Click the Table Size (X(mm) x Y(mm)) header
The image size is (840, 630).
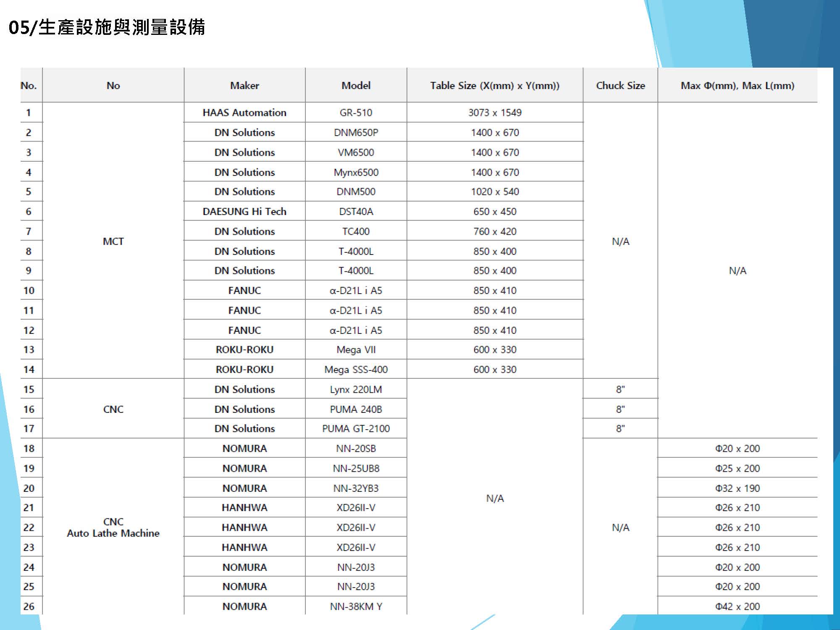pos(495,86)
